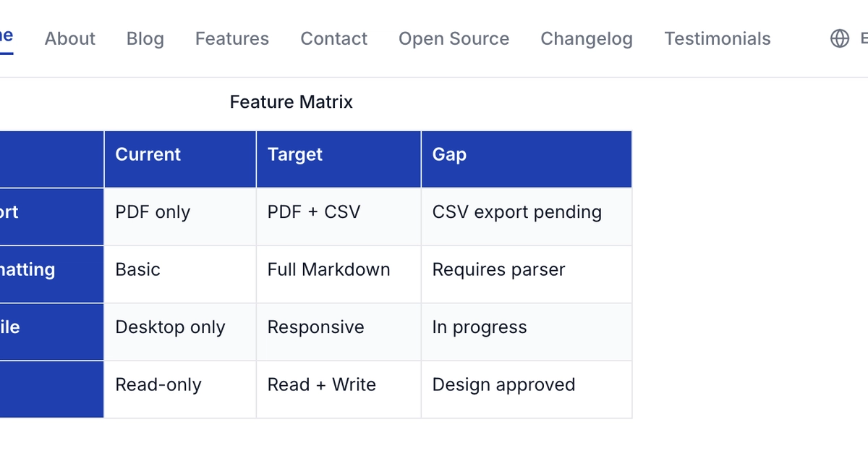Select the PDF only cell
The width and height of the screenshot is (868, 454).
coord(180,217)
